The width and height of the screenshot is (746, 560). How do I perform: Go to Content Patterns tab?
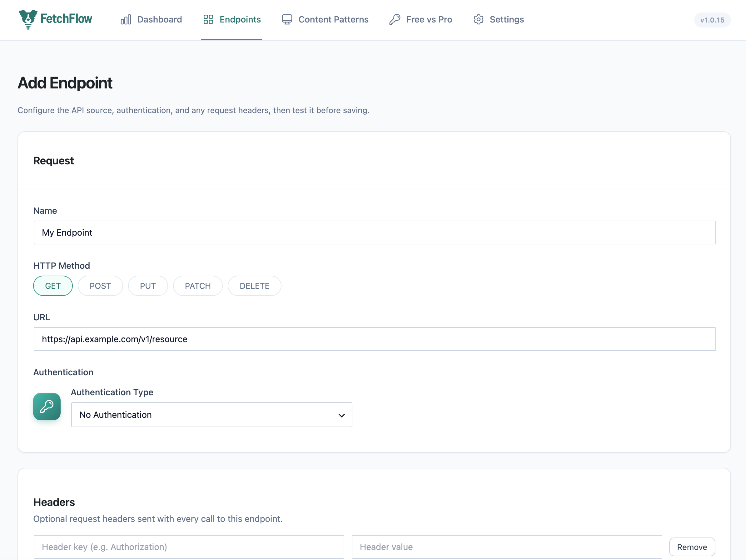(325, 20)
